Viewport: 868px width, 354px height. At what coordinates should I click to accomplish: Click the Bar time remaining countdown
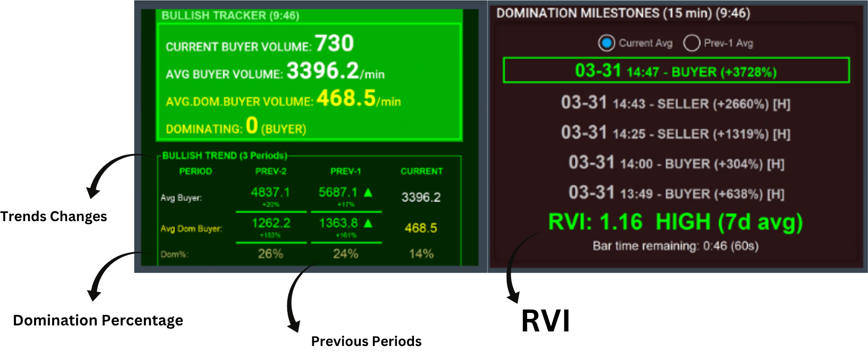pyautogui.click(x=675, y=246)
